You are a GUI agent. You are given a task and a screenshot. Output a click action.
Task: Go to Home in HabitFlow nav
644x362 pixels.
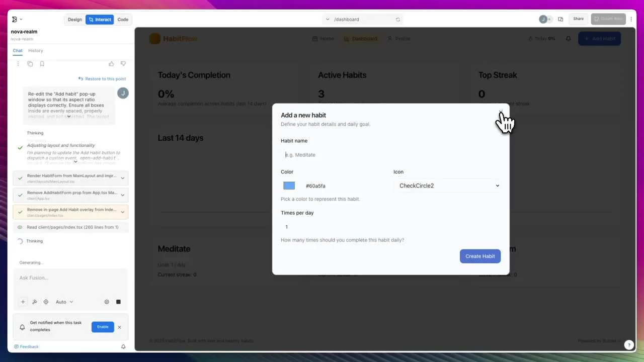coord(323,39)
